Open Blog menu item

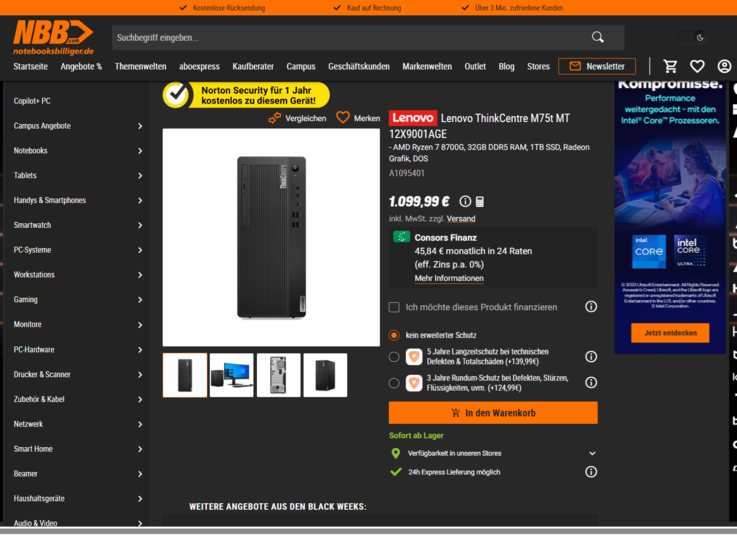pos(506,66)
